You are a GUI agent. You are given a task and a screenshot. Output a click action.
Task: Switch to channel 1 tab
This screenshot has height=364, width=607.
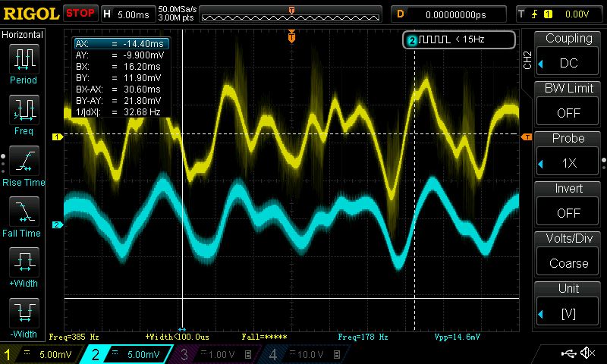(42, 354)
